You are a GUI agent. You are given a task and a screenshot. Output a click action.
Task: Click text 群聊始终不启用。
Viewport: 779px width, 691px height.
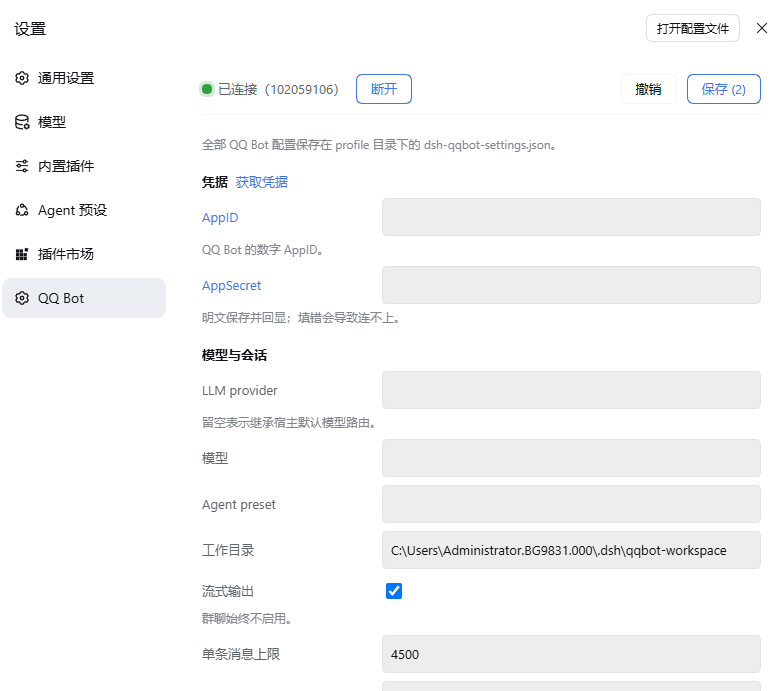click(247, 618)
